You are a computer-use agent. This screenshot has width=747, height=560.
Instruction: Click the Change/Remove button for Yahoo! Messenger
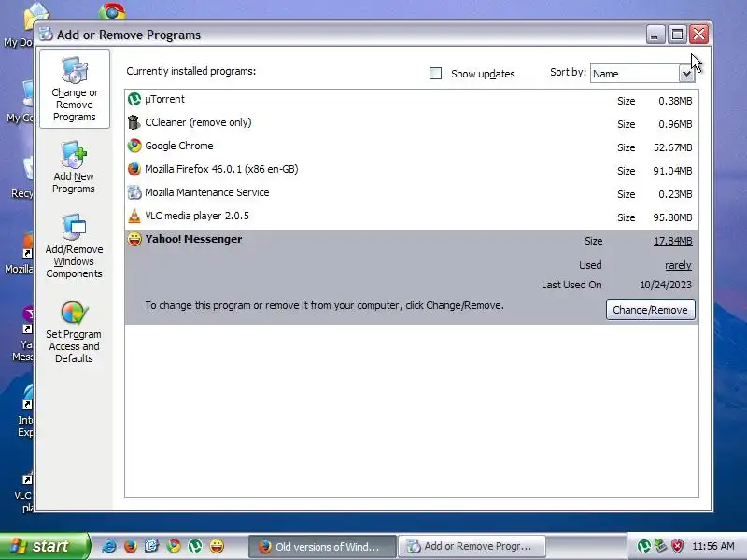point(650,310)
